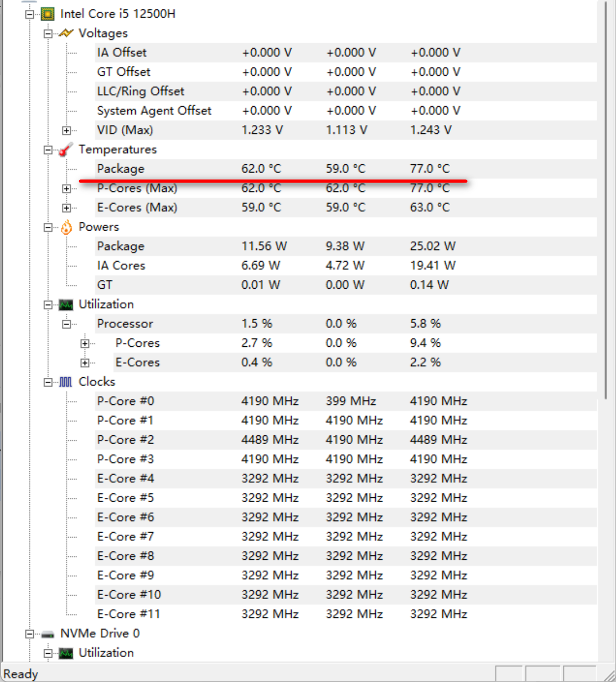The width and height of the screenshot is (616, 682).
Task: Click the 77.0 °C Package max temperature
Action: [x=430, y=169]
